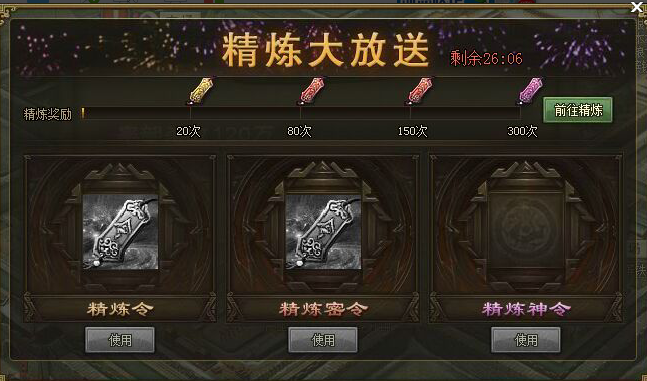Click the 300次 milestone label
Viewport: 647px width, 381px height.
(x=522, y=131)
